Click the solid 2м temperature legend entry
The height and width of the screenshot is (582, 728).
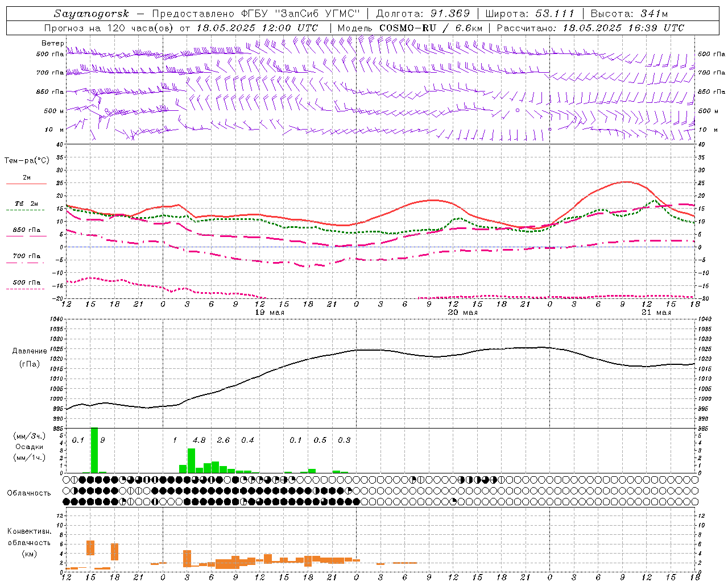pyautogui.click(x=26, y=180)
